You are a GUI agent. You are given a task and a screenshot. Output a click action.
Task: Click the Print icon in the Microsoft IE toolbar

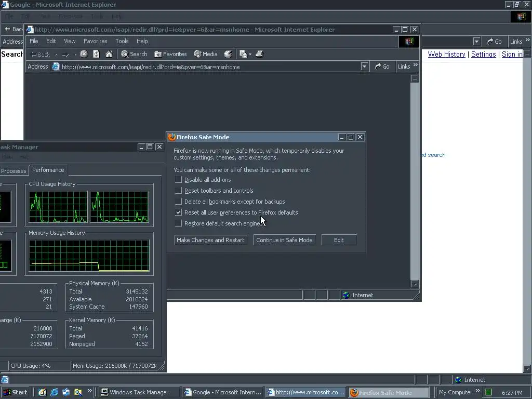coord(260,54)
